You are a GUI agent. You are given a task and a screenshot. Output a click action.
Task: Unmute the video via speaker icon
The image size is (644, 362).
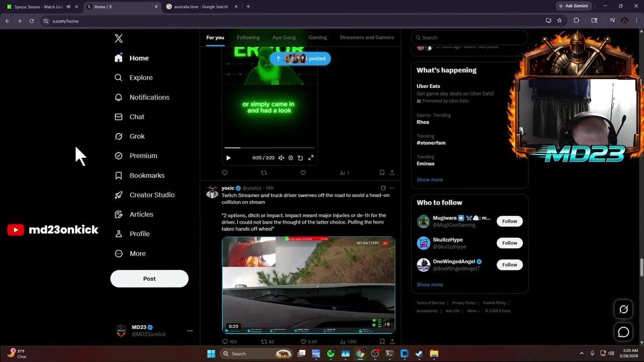(281, 158)
